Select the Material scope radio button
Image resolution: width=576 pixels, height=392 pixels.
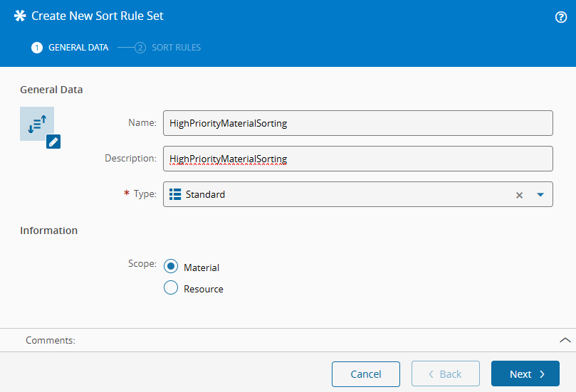[x=171, y=266]
